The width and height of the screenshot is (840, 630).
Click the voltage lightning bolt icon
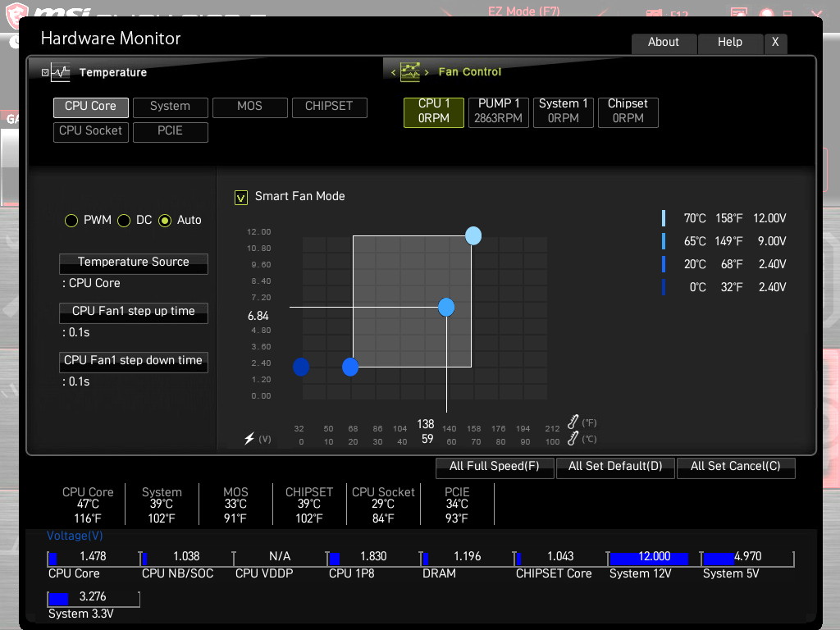click(x=249, y=438)
